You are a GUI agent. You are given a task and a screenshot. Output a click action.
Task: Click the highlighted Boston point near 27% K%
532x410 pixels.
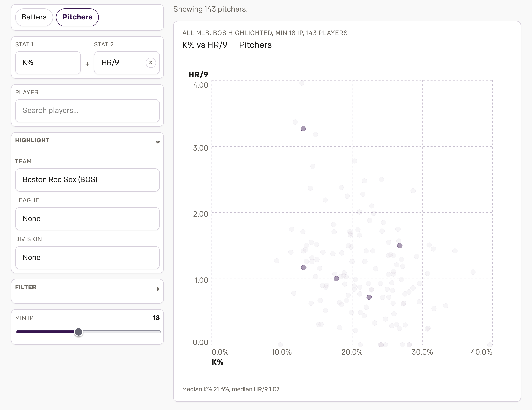coord(400,246)
